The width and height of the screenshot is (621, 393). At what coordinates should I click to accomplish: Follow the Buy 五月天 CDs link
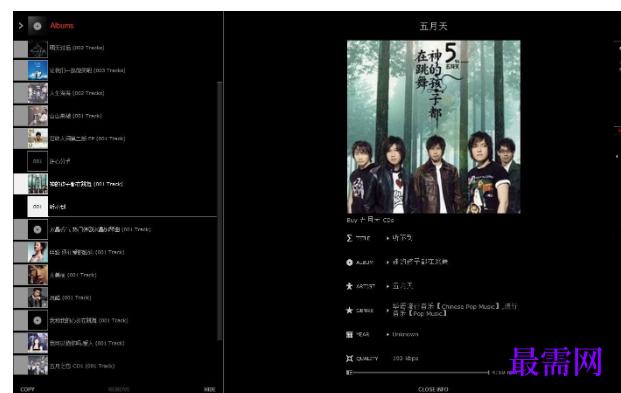click(370, 220)
